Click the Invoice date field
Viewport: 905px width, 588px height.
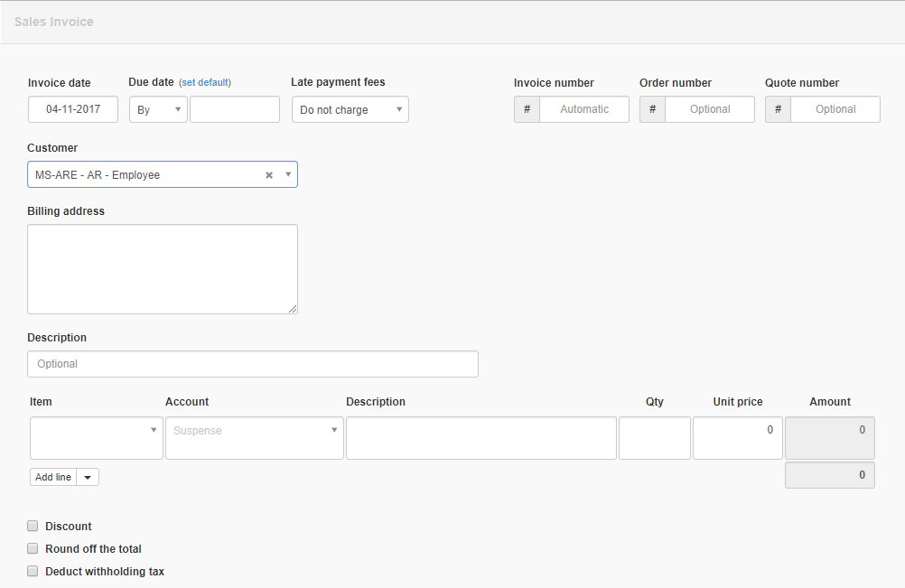coord(73,109)
